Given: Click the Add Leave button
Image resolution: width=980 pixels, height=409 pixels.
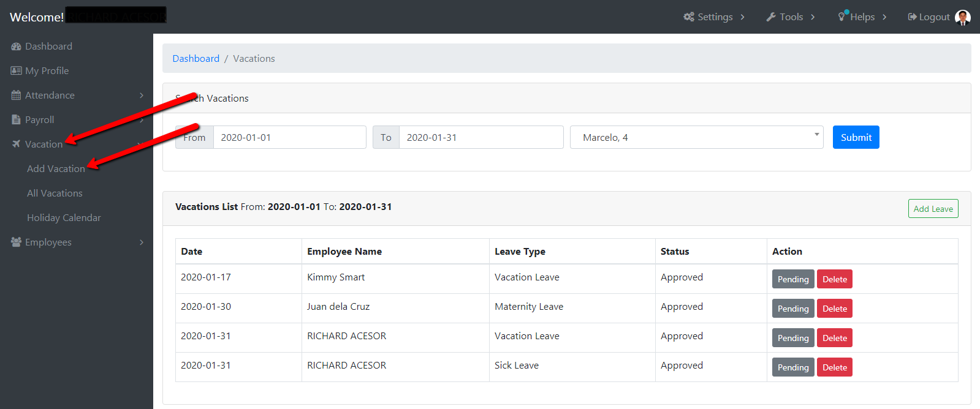Looking at the screenshot, I should [933, 209].
